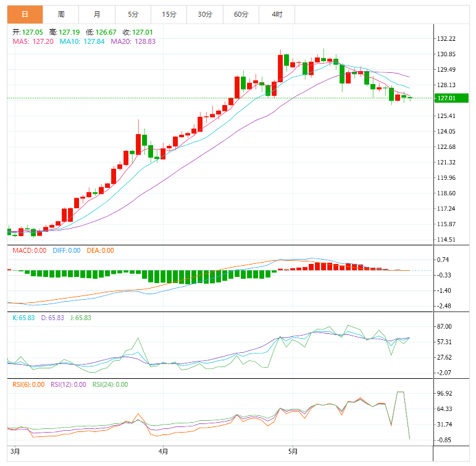476x466 pixels.
Task: Click the DEA: 0.00 indicator label
Action: click(99, 250)
